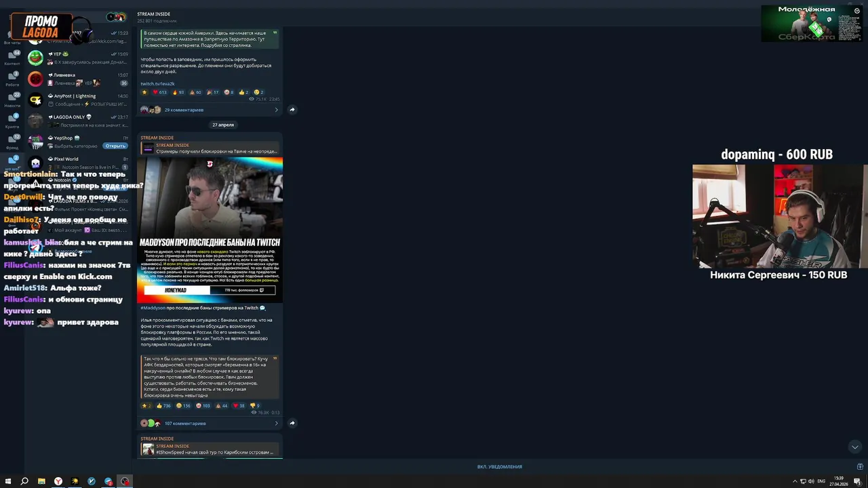Screen dimensions: 868x488
Task: Click ВКЛ. УВЕДОМЛЕНИЯ button
Action: (500, 467)
